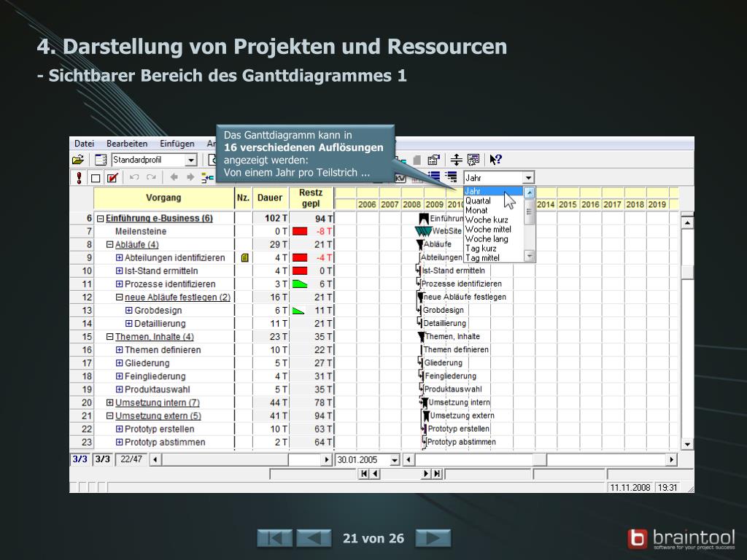Open the Standardprofil profile dropdown

click(191, 160)
